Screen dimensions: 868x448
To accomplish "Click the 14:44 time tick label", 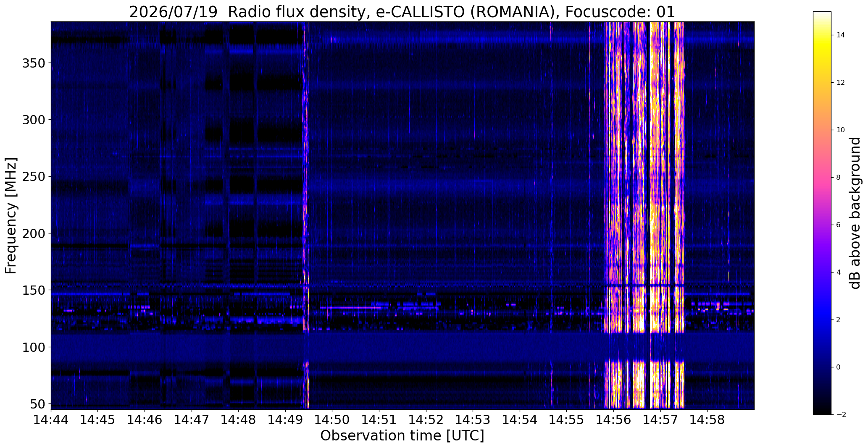I will tap(51, 420).
